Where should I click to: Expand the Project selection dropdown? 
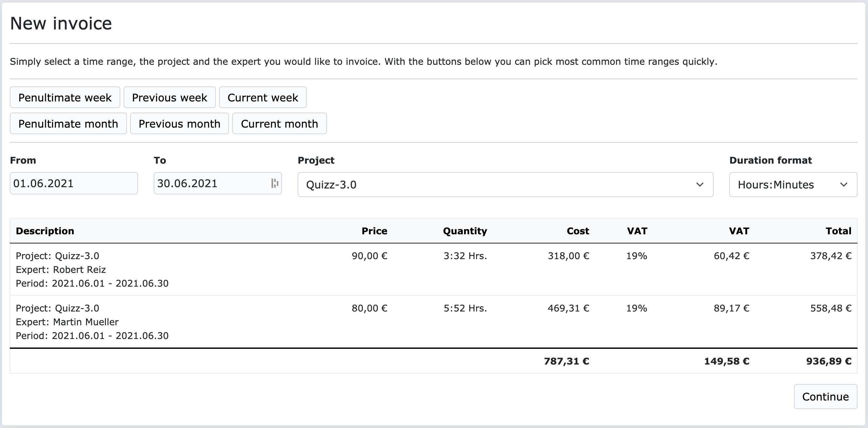point(505,185)
